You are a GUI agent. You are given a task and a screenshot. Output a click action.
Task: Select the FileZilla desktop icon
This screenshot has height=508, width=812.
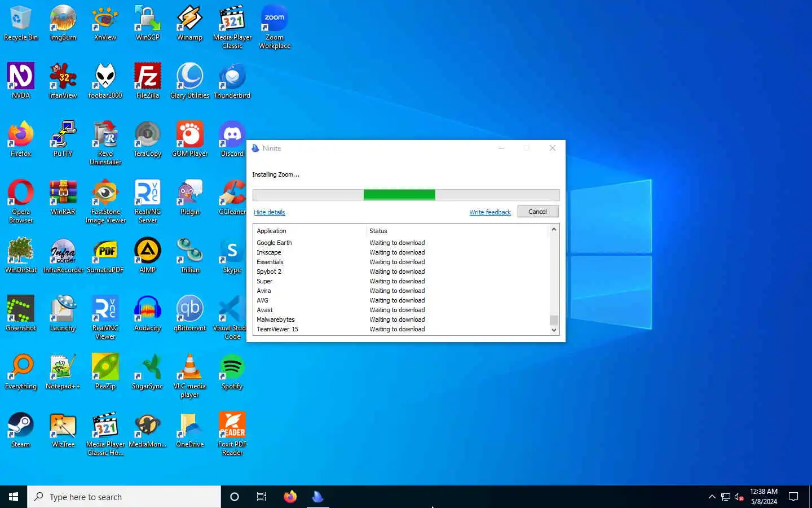pyautogui.click(x=147, y=81)
